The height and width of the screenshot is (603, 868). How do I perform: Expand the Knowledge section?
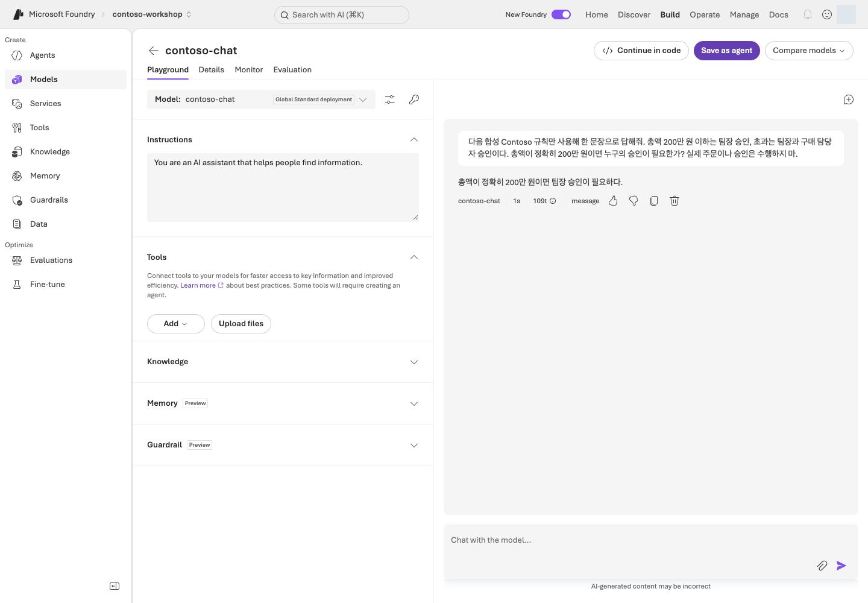tap(414, 362)
